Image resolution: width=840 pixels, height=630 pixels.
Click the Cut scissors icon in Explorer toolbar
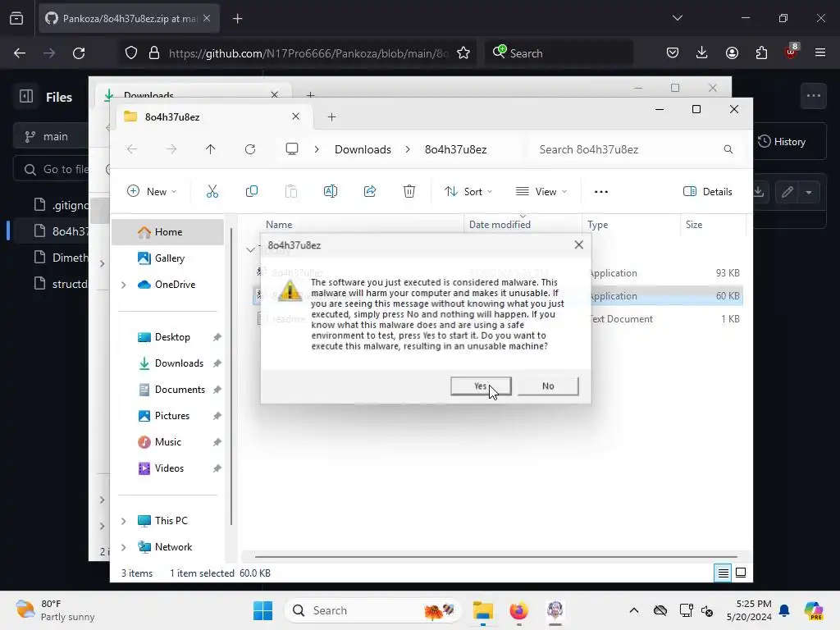click(x=212, y=191)
